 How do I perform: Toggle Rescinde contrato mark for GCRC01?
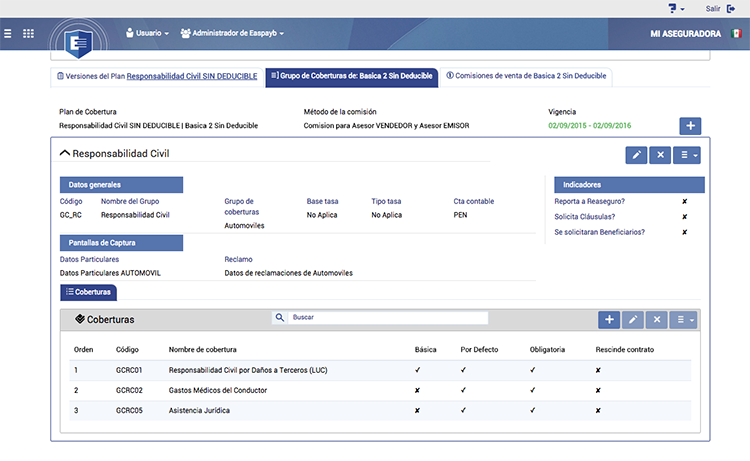(598, 371)
